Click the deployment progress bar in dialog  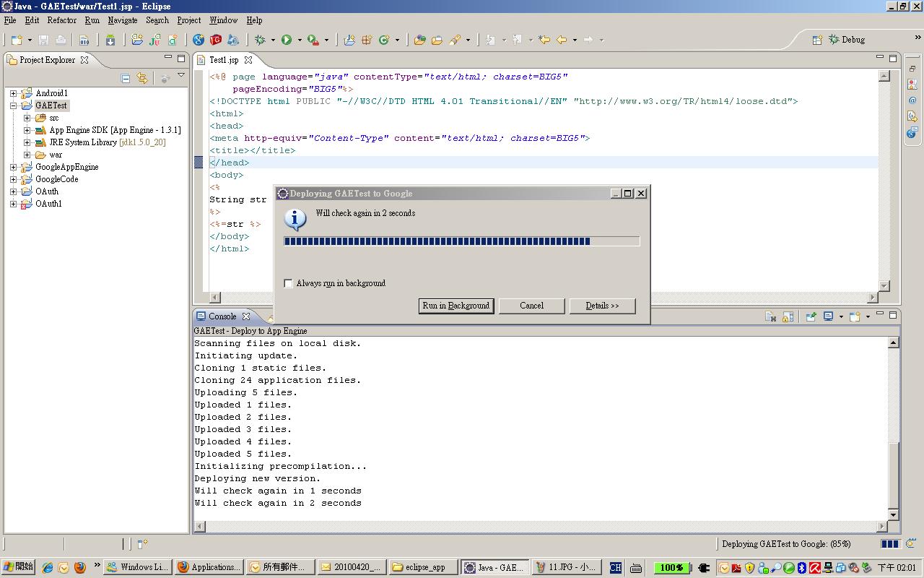tap(462, 241)
